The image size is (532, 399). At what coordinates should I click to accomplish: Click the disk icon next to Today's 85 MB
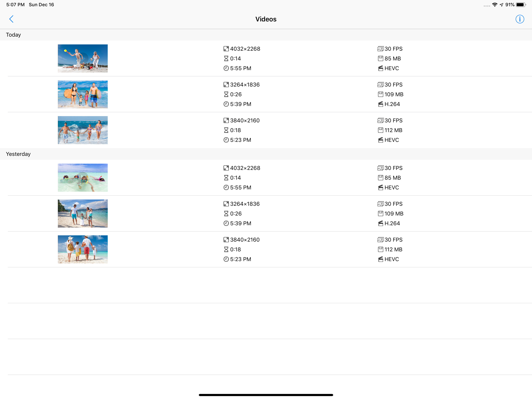tap(380, 58)
